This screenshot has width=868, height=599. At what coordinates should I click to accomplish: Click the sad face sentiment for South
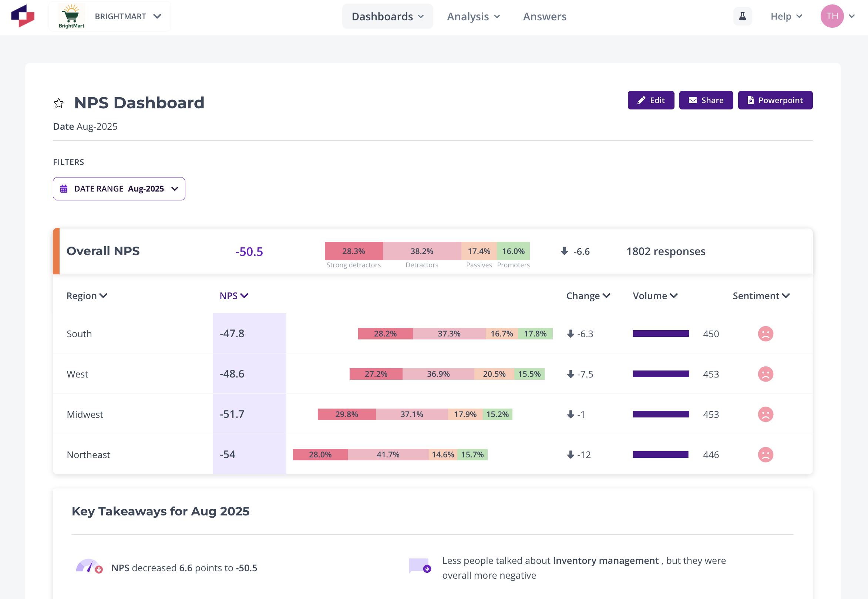pos(765,334)
